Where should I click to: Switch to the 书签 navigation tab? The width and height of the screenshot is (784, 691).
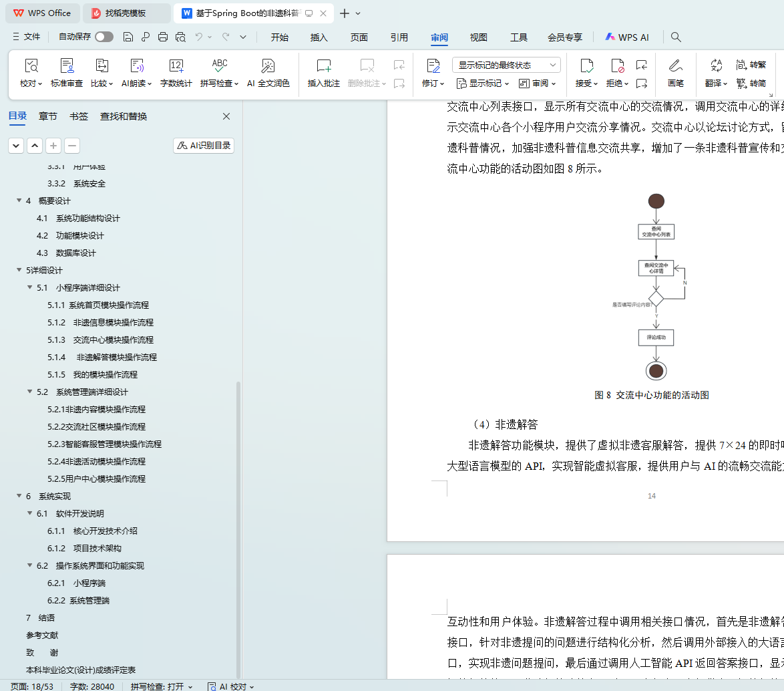pos(79,116)
